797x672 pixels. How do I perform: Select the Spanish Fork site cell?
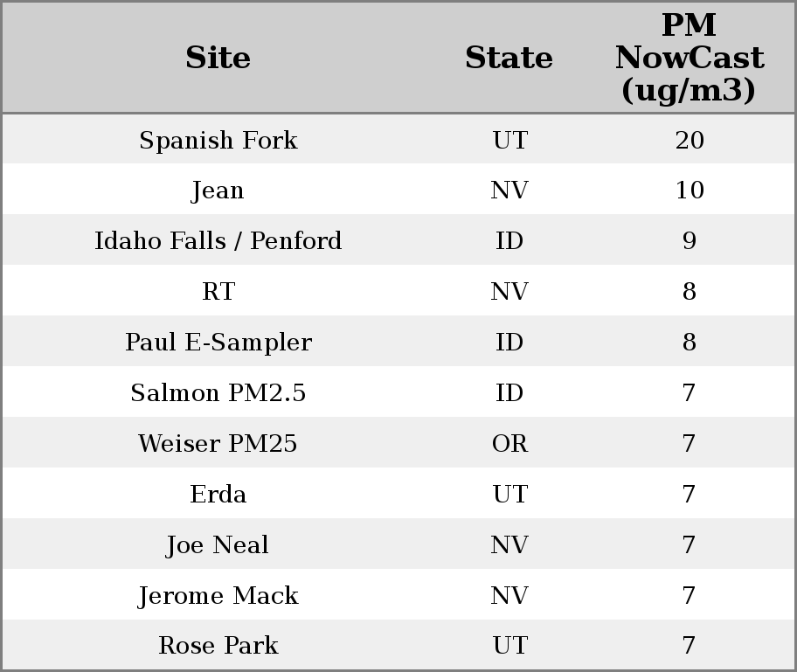point(218,141)
